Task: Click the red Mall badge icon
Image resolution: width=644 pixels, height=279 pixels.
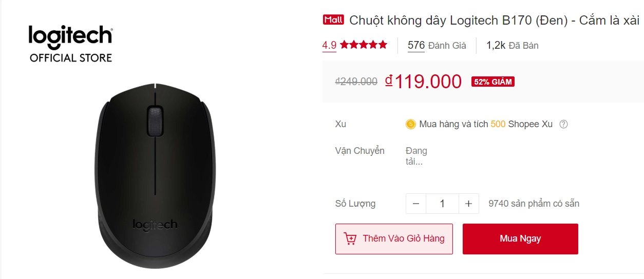Action: pyautogui.click(x=333, y=20)
